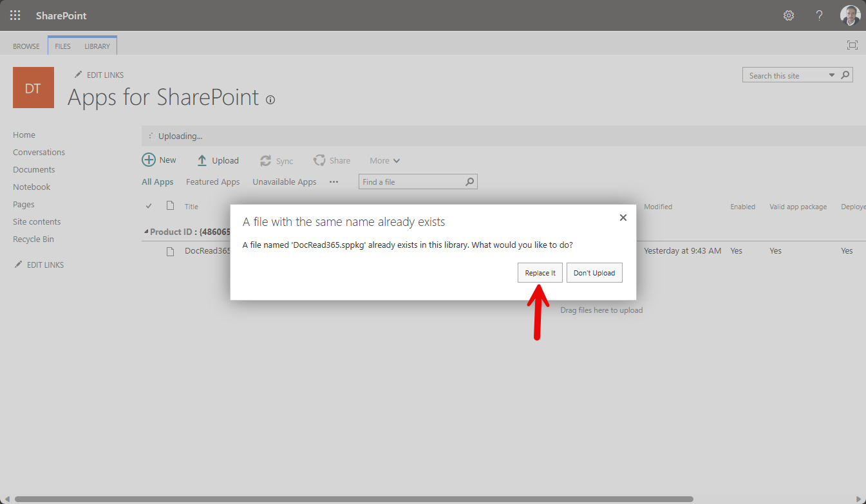This screenshot has height=504, width=866.
Task: Open the settings gear menu
Action: tap(789, 15)
